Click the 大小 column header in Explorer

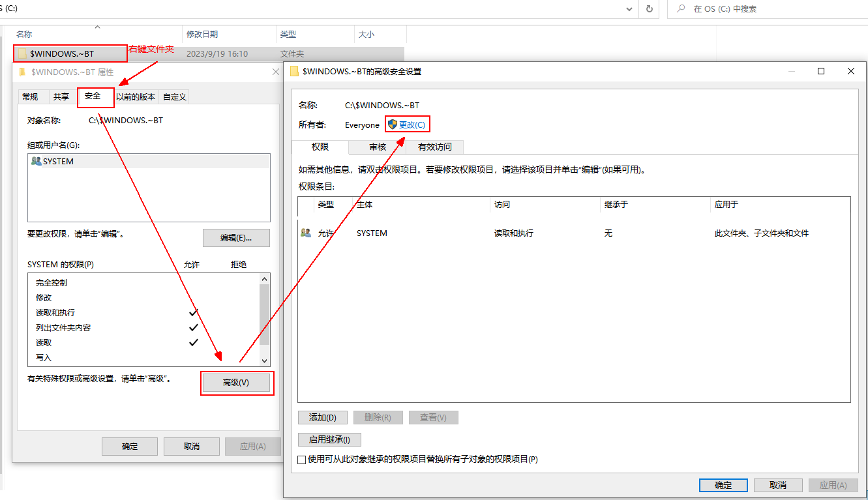pyautogui.click(x=367, y=35)
